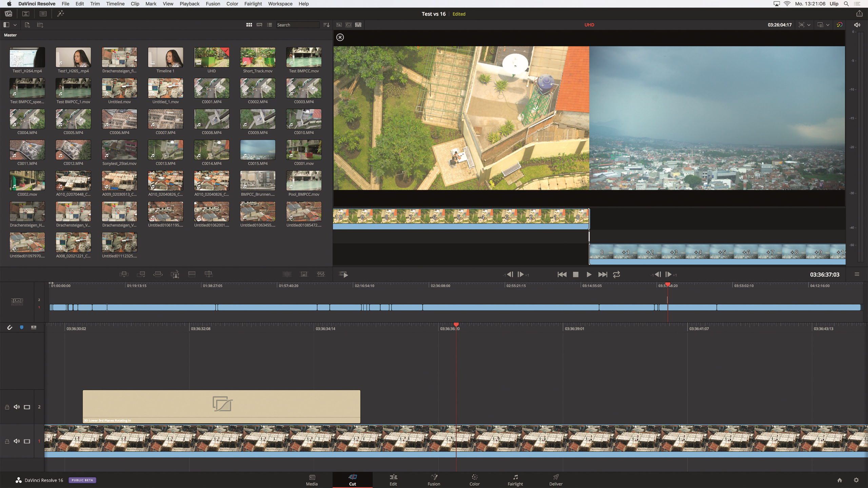
Task: Apply a Close Up edit from the toolbar
Action: point(175,274)
